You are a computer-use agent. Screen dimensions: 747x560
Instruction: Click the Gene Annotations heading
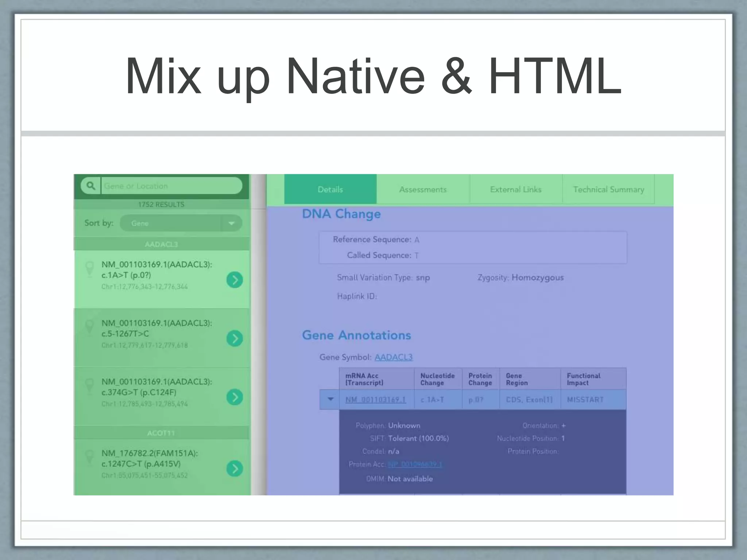(x=356, y=335)
